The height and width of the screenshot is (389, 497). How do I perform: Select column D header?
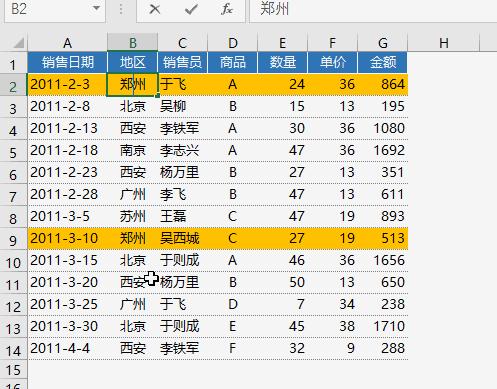coord(233,43)
